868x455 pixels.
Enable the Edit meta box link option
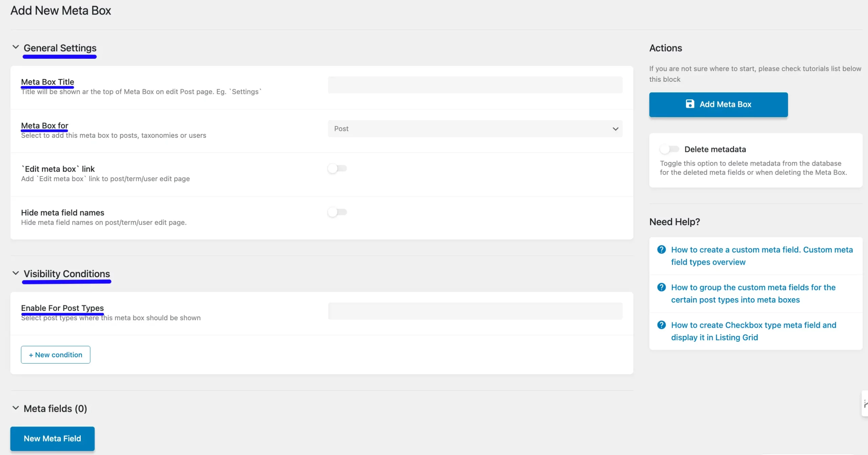(337, 168)
